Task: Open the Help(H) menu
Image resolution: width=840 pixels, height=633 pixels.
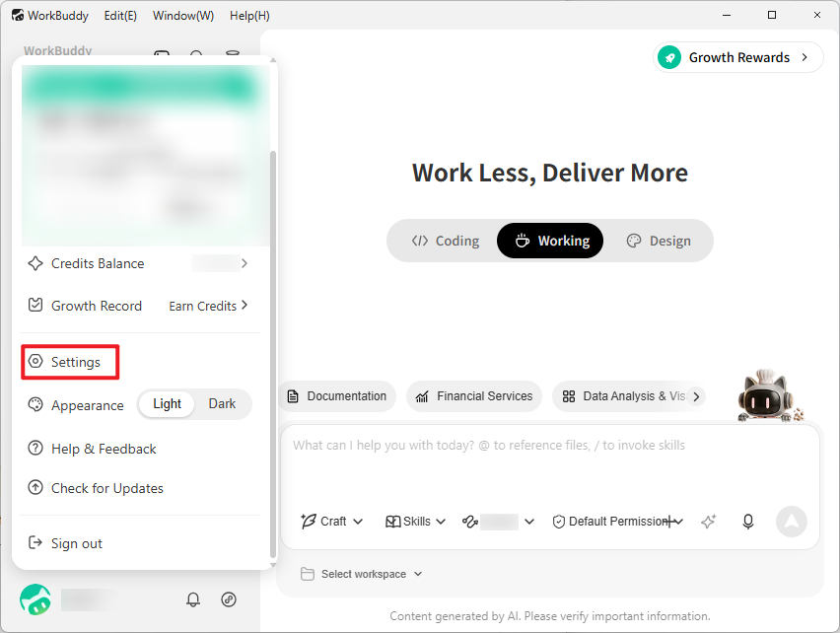Action: tap(249, 16)
